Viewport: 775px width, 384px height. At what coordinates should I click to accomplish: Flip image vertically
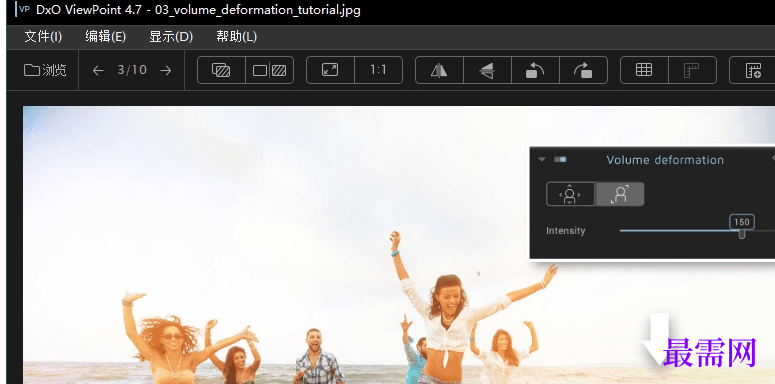[487, 70]
